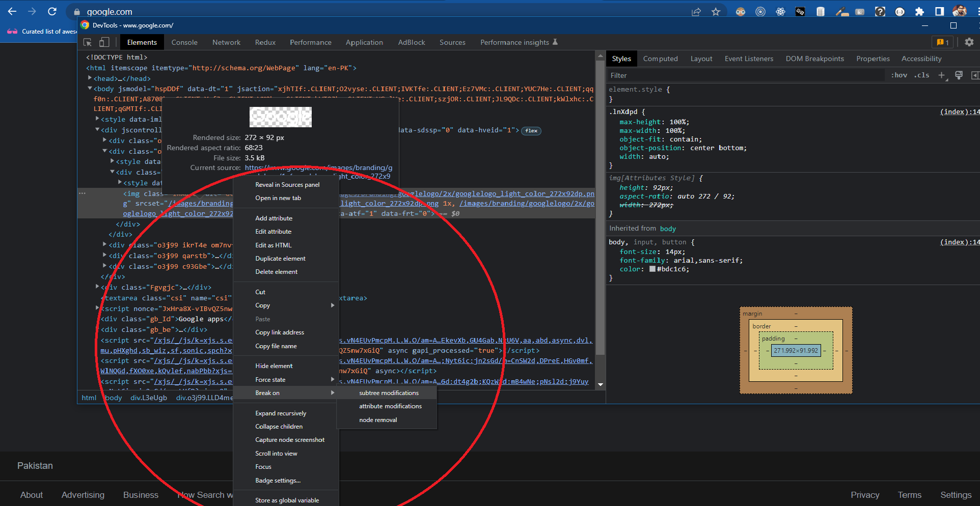
Task: Open the concentric circles extension icon
Action: pyautogui.click(x=760, y=12)
